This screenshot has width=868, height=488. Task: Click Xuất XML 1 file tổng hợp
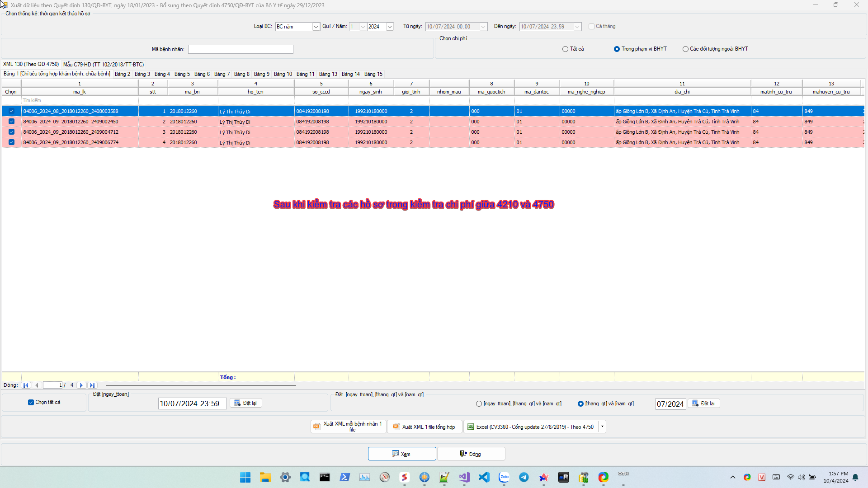coord(425,427)
